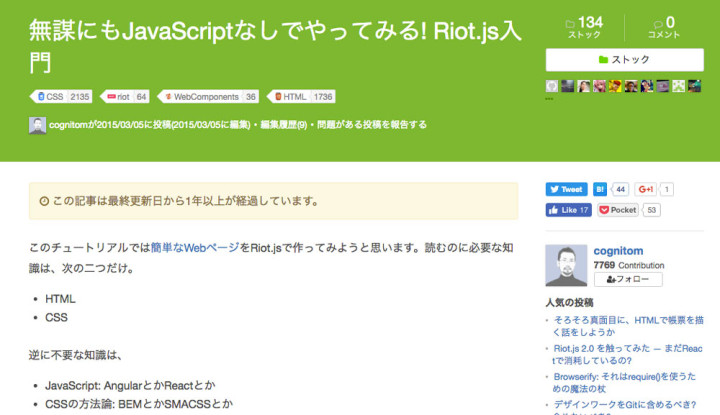The image size is (720, 415).
Task: Click the HTML tag icon
Action: pyautogui.click(x=278, y=96)
